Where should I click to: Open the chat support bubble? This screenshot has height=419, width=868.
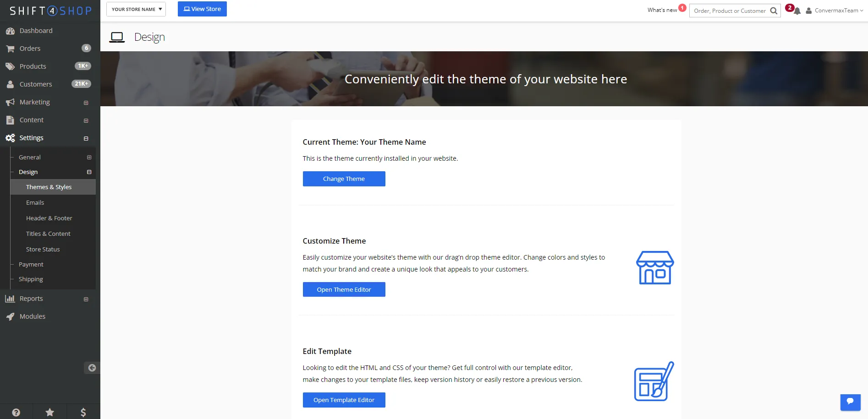click(x=850, y=402)
